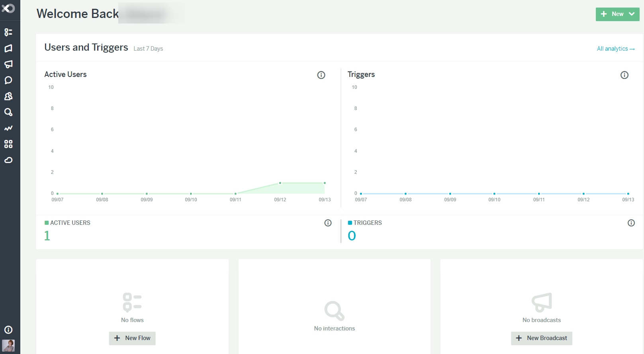Expand the green New dropdown button
Image resolution: width=644 pixels, height=354 pixels.
(x=618, y=14)
